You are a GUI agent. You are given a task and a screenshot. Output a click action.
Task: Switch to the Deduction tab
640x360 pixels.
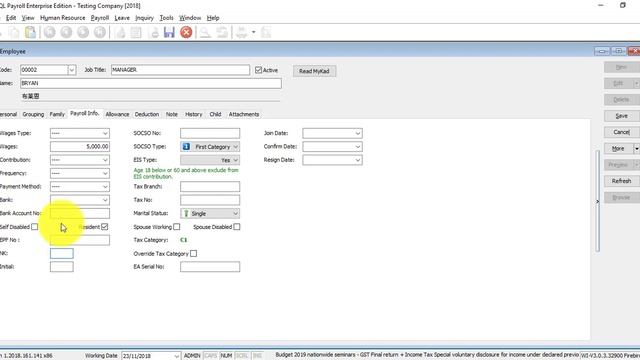tap(147, 114)
